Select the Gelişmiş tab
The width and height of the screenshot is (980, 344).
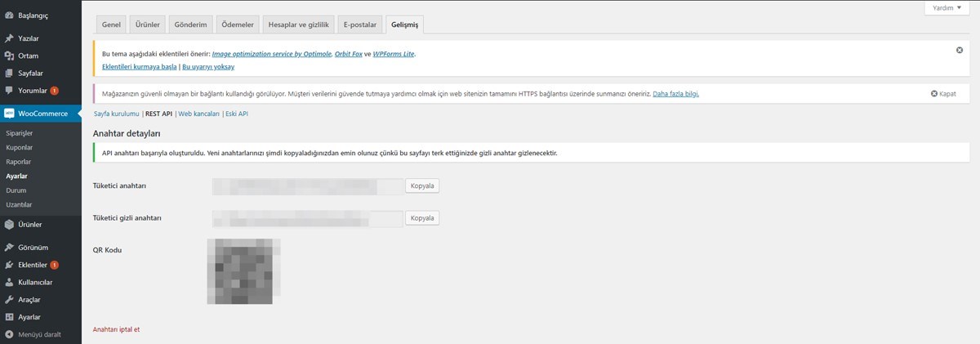click(404, 25)
